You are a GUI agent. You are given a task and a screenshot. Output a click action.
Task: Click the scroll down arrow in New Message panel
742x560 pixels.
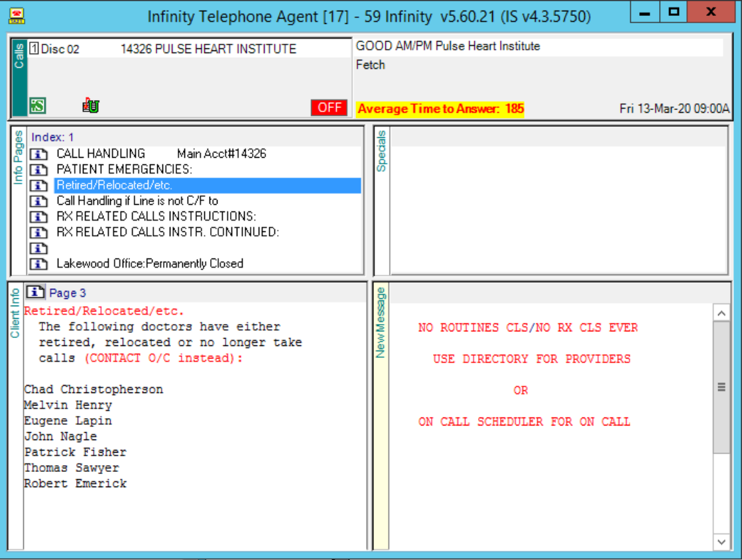pos(721,541)
